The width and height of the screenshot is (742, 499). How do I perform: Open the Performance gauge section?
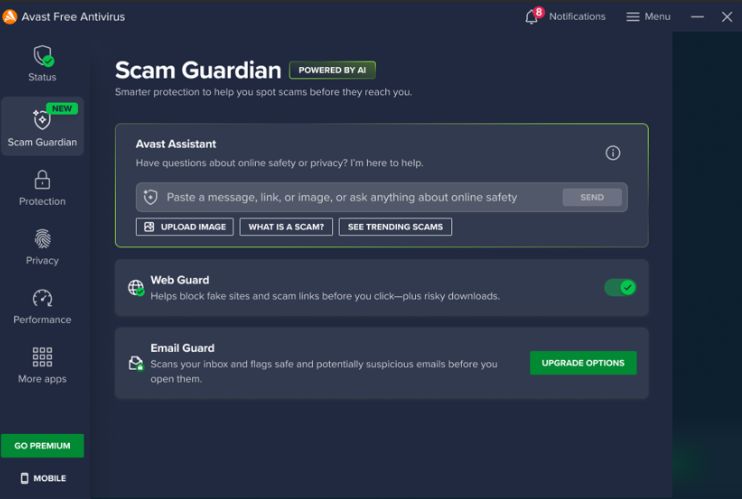click(42, 298)
